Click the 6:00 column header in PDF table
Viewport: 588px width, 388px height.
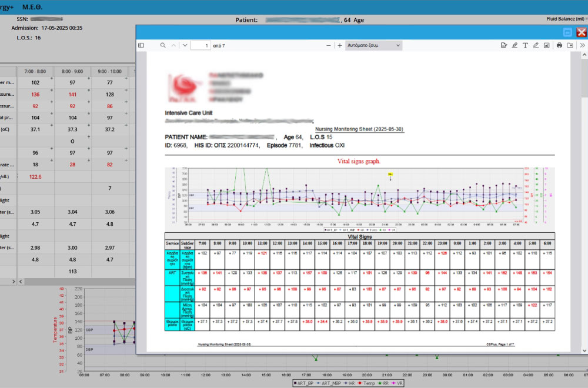[x=547, y=243]
